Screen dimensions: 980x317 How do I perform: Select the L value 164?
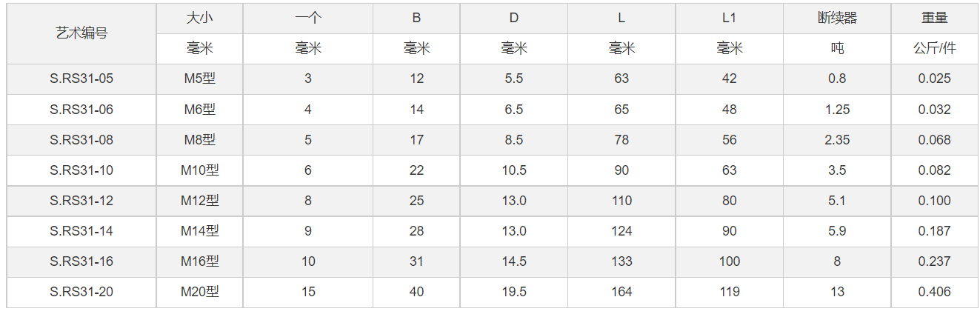(621, 292)
